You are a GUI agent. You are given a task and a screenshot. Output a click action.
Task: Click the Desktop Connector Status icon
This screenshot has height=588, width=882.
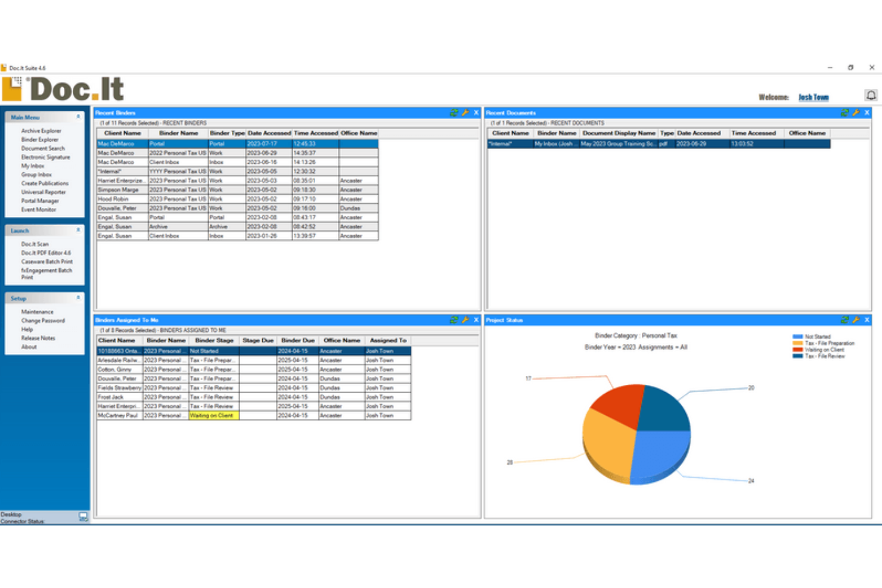83,517
